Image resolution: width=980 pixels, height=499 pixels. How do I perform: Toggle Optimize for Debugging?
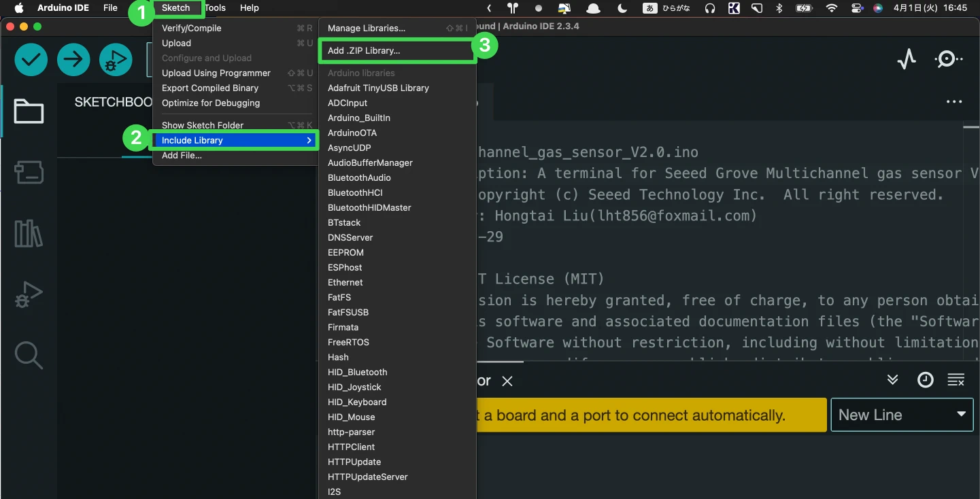tap(237, 103)
